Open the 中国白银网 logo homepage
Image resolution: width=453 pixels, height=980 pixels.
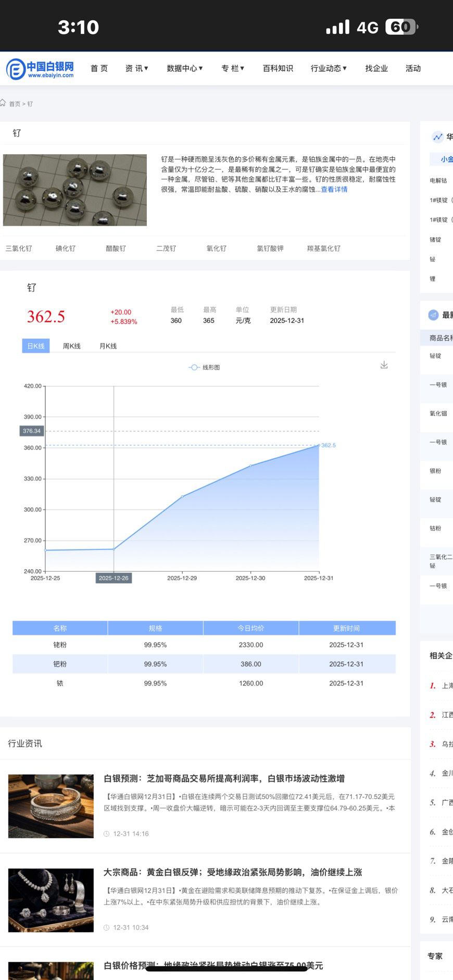[40, 69]
